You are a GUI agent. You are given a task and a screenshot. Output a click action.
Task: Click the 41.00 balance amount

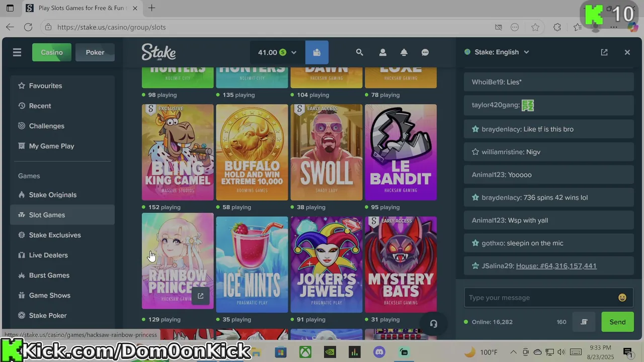tap(268, 52)
